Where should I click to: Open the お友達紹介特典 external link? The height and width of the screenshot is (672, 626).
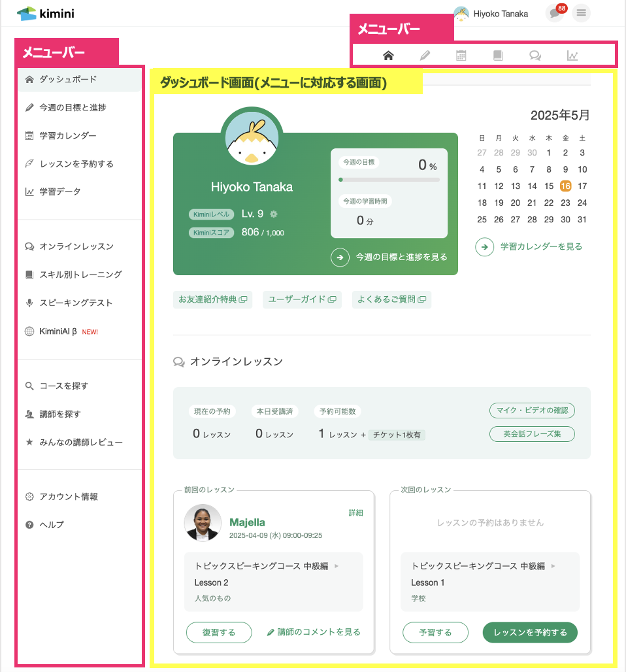coord(212,299)
